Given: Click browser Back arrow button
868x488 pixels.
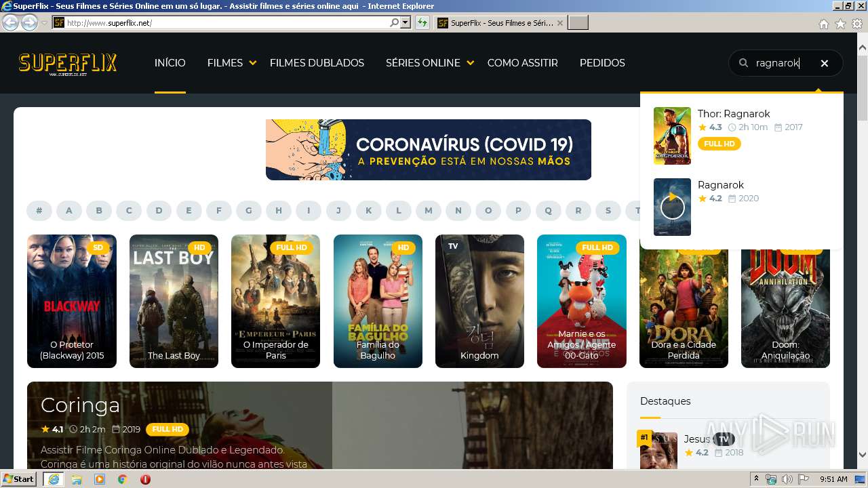Looking at the screenshot, I should (10, 22).
